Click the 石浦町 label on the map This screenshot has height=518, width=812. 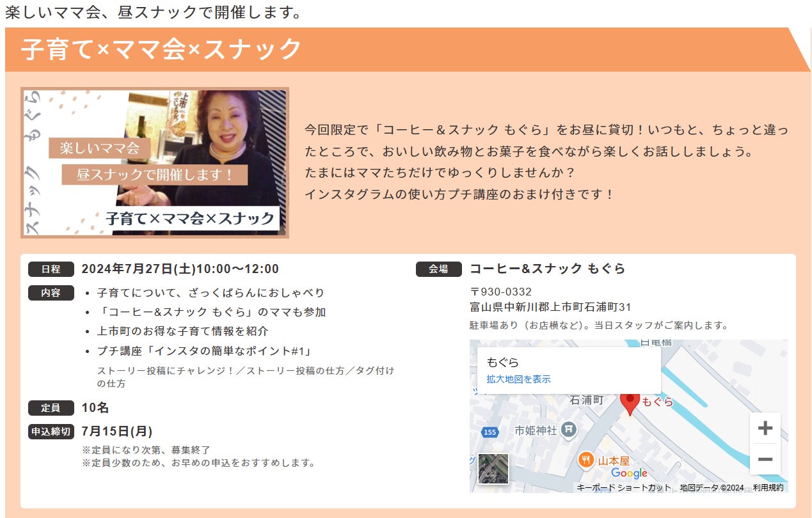(587, 400)
